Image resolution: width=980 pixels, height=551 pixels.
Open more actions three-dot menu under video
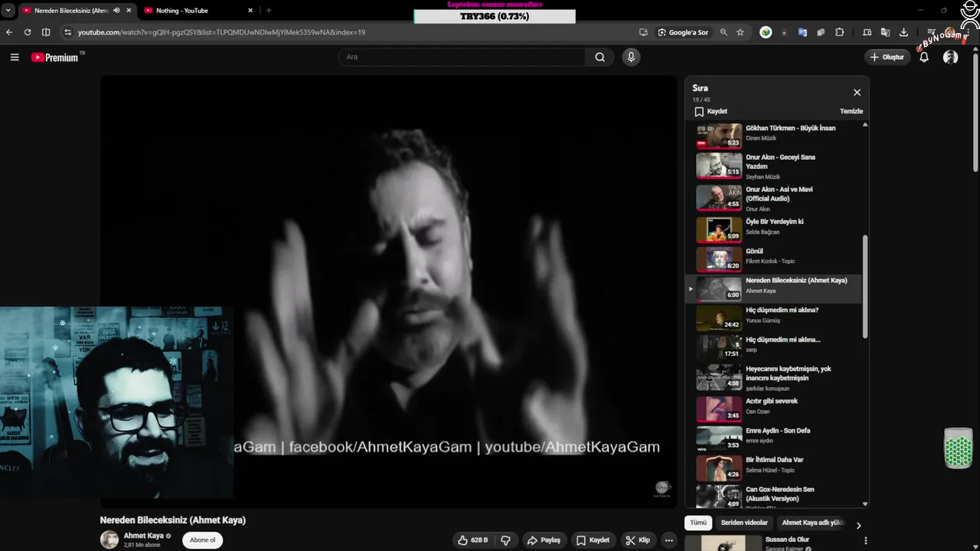[668, 540]
